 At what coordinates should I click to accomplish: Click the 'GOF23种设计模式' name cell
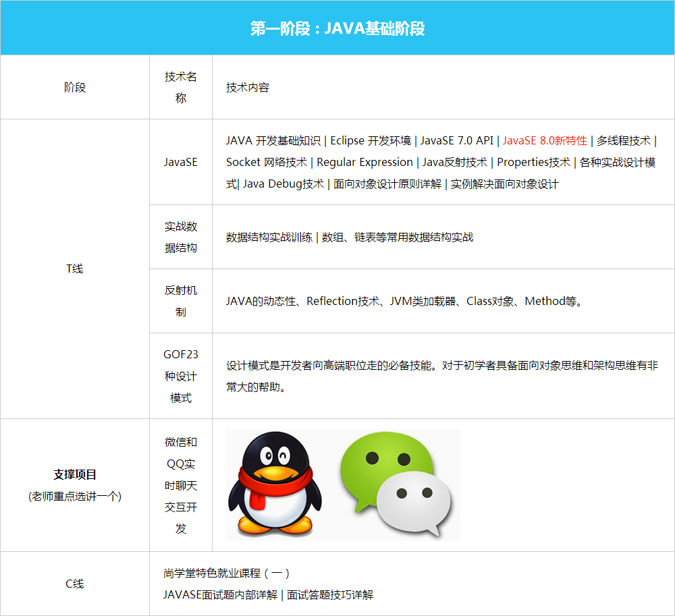[181, 376]
